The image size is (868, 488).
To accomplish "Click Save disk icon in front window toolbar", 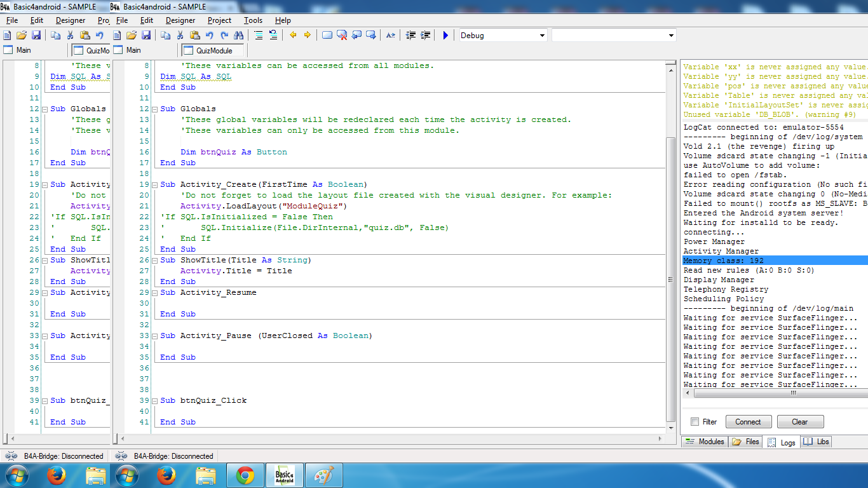I will (146, 36).
